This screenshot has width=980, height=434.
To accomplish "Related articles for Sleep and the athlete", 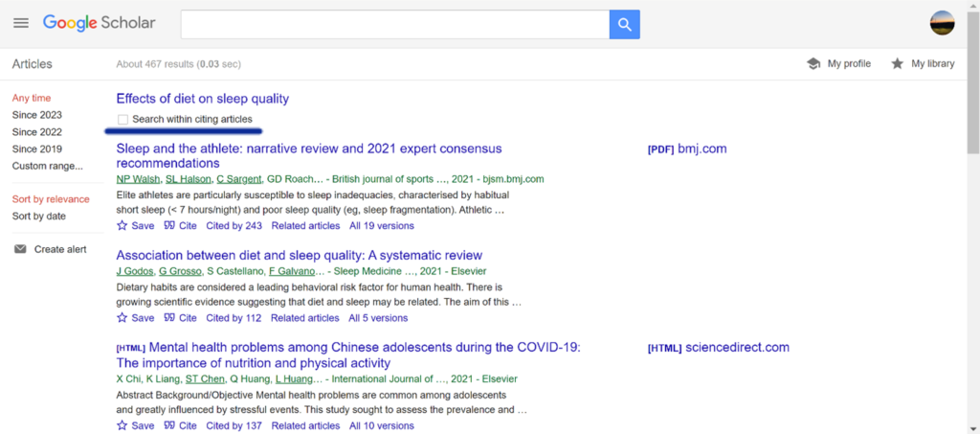I will click(305, 226).
